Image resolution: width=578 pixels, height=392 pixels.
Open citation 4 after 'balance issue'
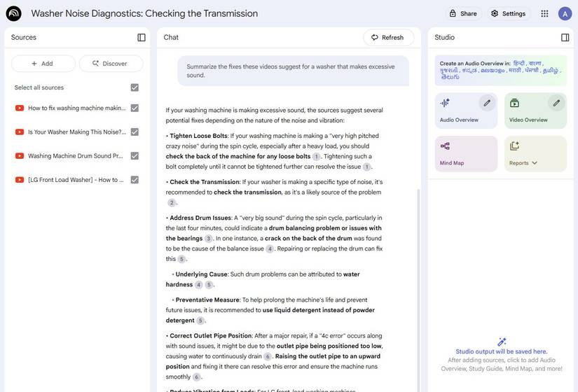point(270,248)
